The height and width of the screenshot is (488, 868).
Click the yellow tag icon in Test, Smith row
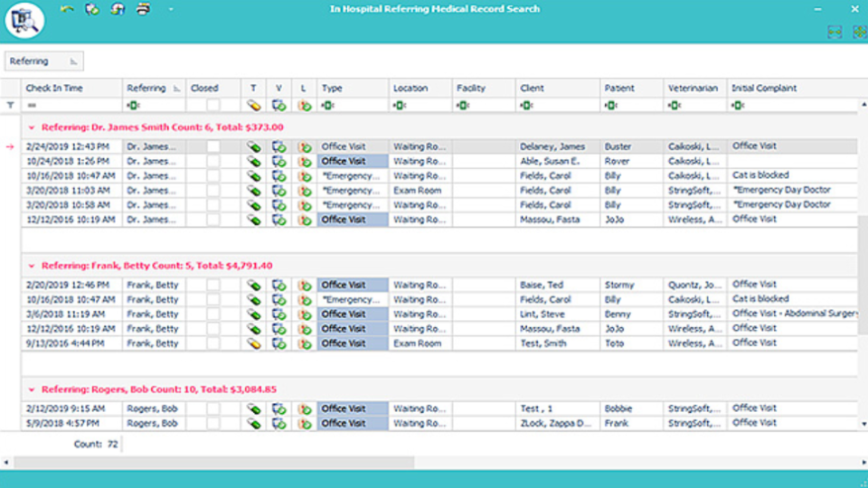click(253, 343)
